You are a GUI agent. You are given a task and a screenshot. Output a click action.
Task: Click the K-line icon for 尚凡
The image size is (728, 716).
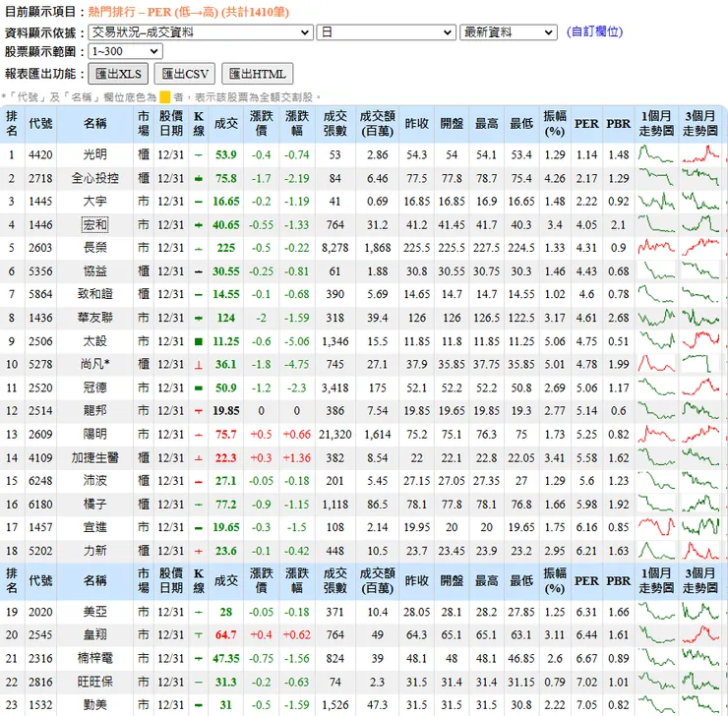(x=199, y=365)
